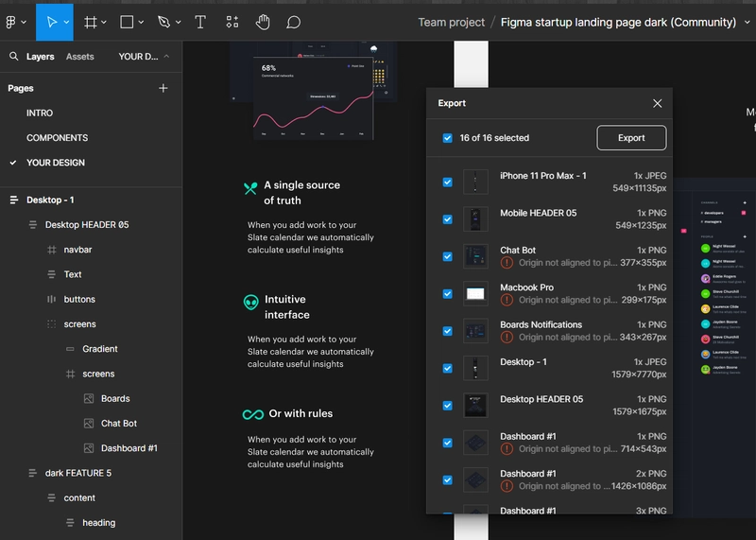Click the Desktop HEADER 05 export thumbnail
Image resolution: width=756 pixels, height=540 pixels.
(475, 406)
